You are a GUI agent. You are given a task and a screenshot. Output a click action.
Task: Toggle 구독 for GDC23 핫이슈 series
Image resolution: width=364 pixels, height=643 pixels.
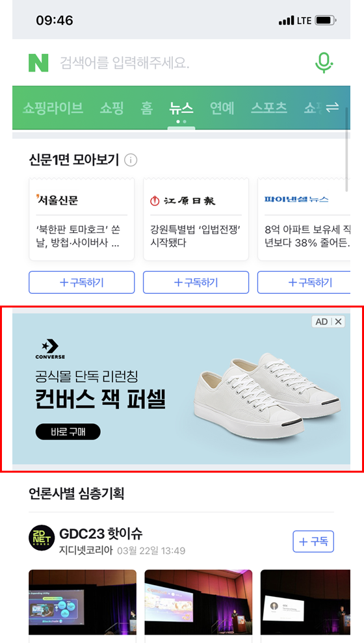[x=313, y=542]
